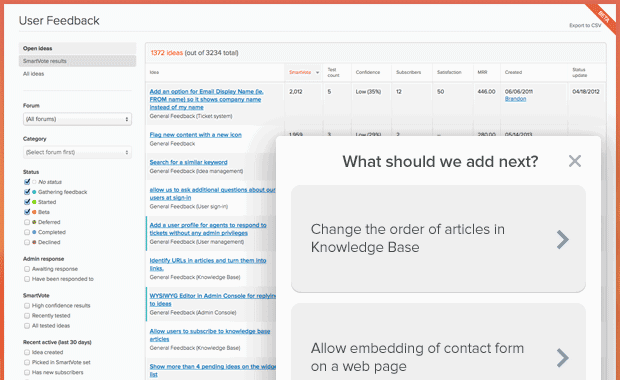Uncheck the Started status checkbox
Image resolution: width=620 pixels, height=380 pixels.
point(27,202)
